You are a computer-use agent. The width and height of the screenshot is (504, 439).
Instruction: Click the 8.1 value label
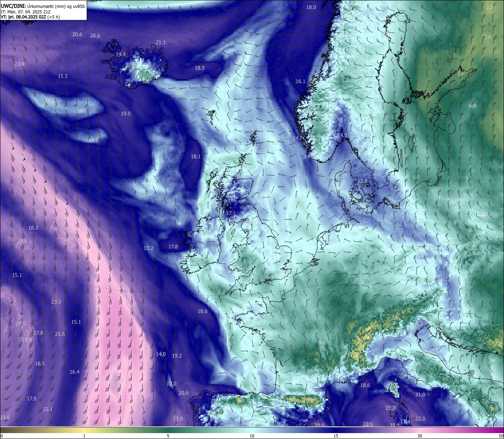point(322,342)
